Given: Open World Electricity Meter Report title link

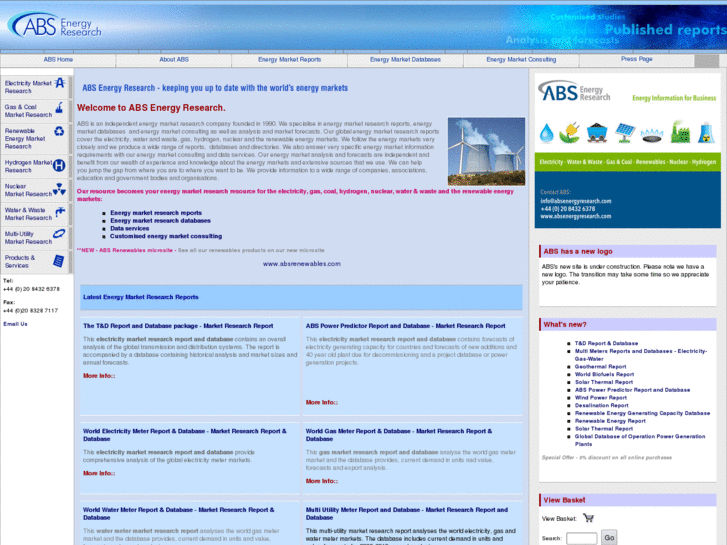Looking at the screenshot, I should coord(185,435).
